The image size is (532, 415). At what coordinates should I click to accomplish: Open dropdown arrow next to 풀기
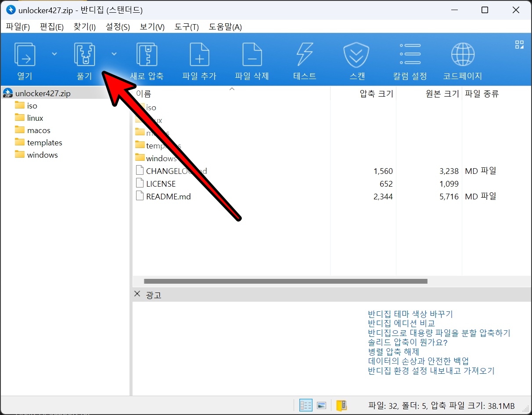114,54
